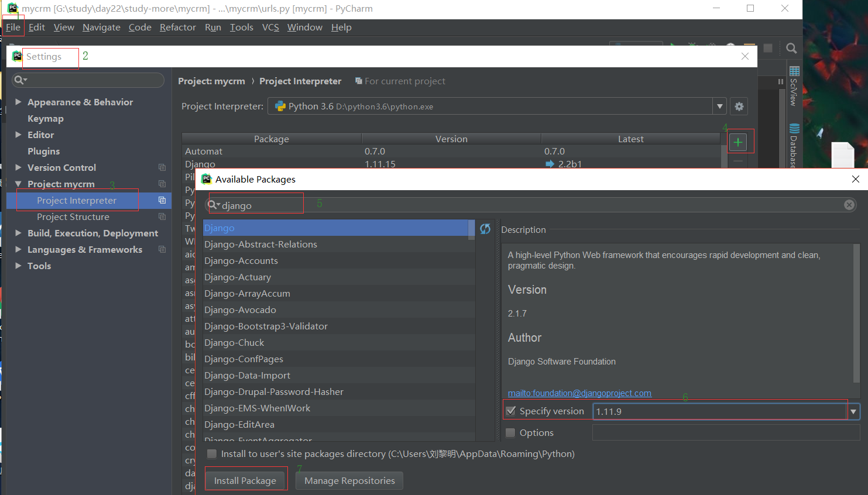Open the VCS menu
Image resolution: width=868 pixels, height=495 pixels.
(270, 27)
